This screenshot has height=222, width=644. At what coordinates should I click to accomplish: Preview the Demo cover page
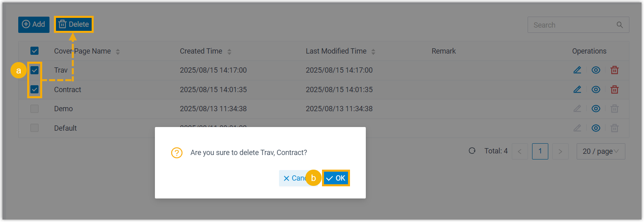596,109
